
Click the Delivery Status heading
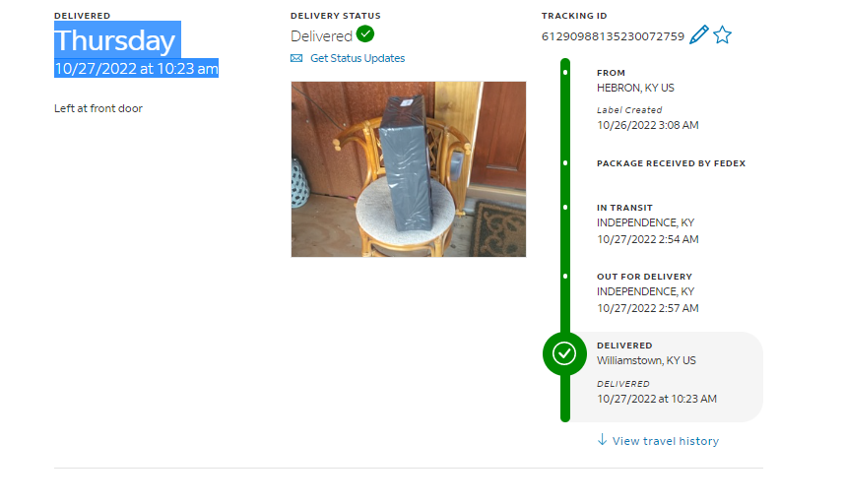[x=335, y=16]
